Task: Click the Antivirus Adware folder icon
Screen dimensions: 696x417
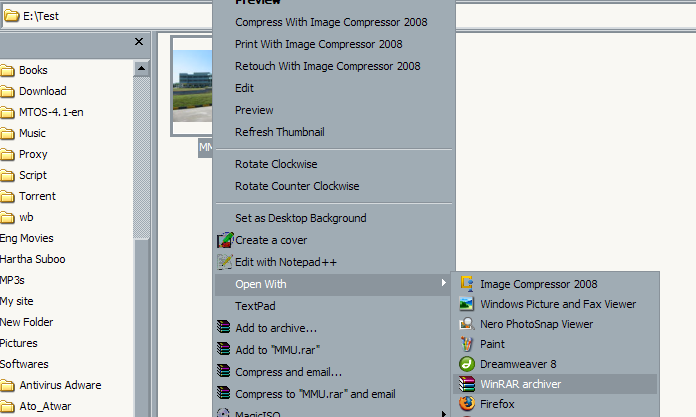Action: click(7, 385)
